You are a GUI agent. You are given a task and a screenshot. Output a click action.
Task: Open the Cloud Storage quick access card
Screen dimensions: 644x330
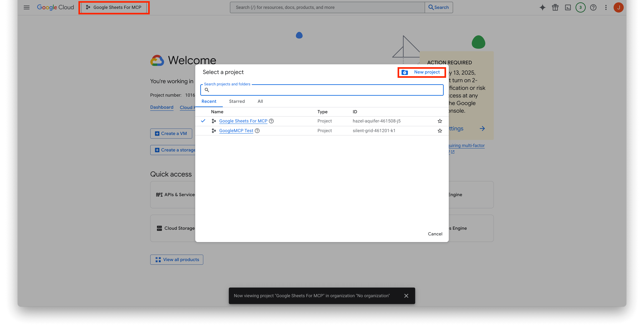click(x=173, y=228)
